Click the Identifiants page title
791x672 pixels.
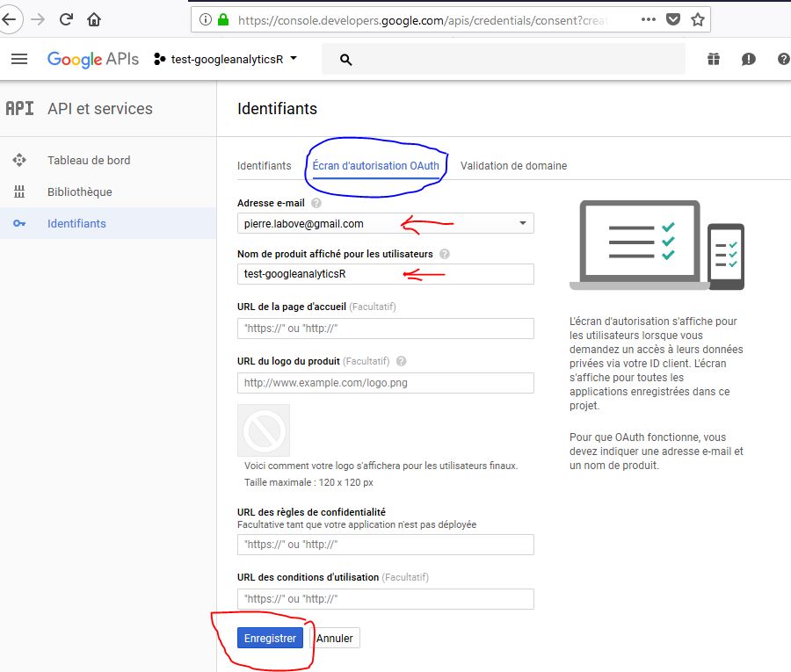[278, 109]
